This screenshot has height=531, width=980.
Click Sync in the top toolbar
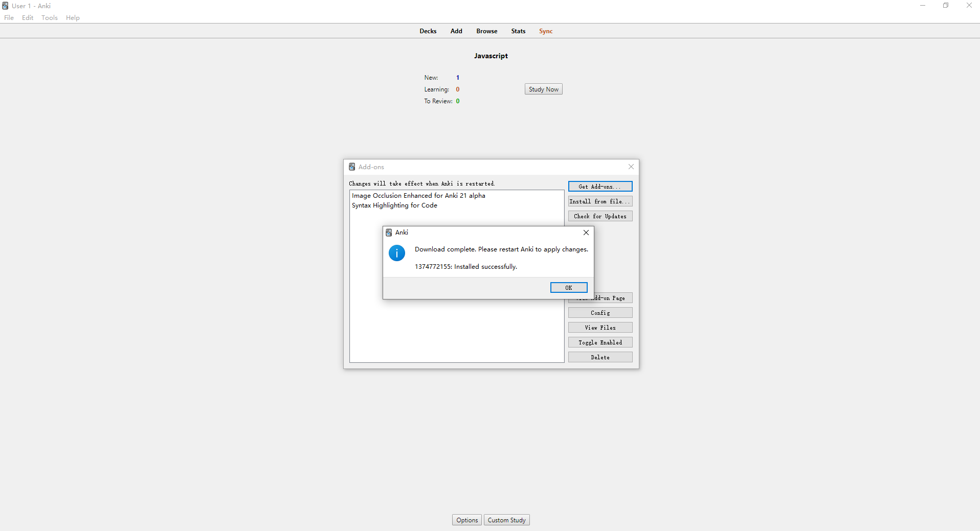546,31
